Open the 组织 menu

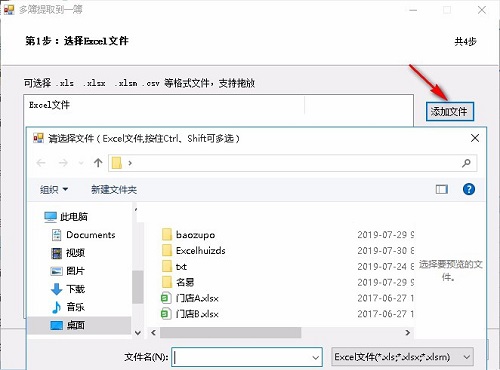[54, 190]
